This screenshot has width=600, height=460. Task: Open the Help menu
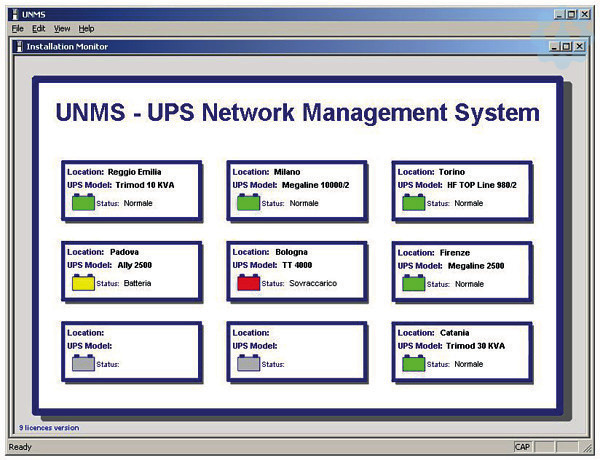coord(86,29)
